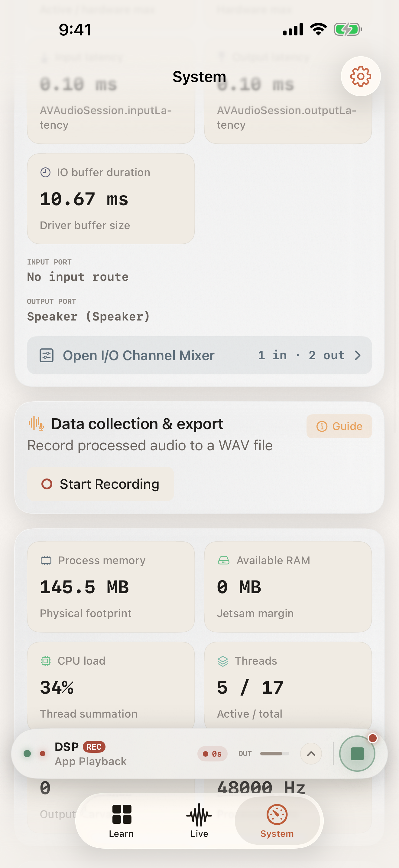Select the System tab

coord(277,821)
